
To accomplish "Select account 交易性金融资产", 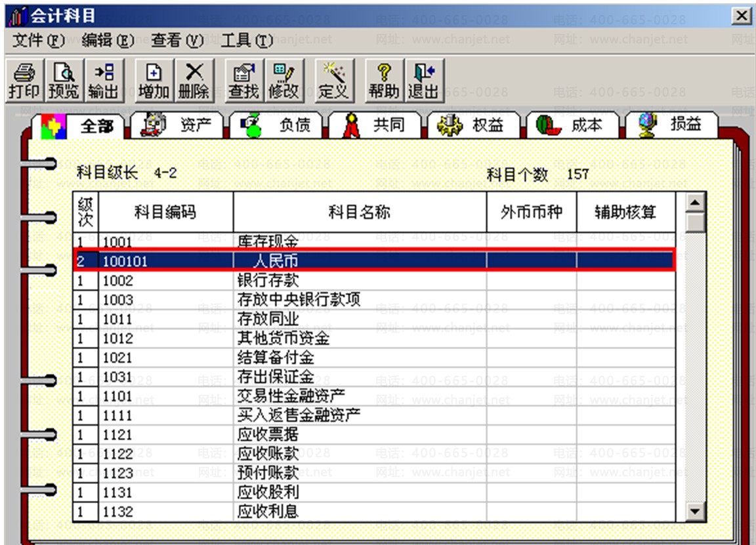I will coord(291,396).
